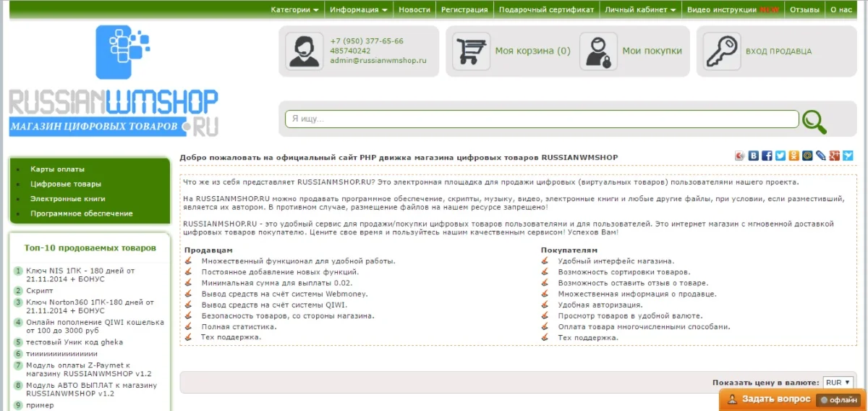Open the О нас page
868x411 pixels.
pyautogui.click(x=841, y=9)
